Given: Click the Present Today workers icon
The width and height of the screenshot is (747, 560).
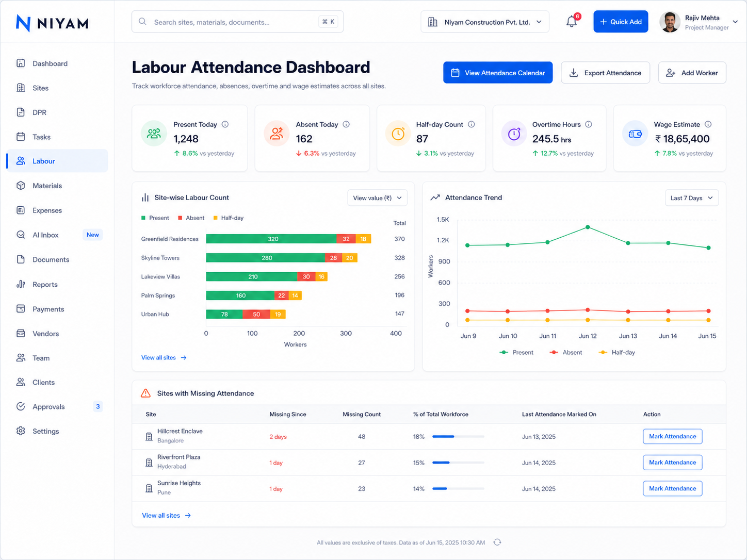Looking at the screenshot, I should pyautogui.click(x=154, y=134).
